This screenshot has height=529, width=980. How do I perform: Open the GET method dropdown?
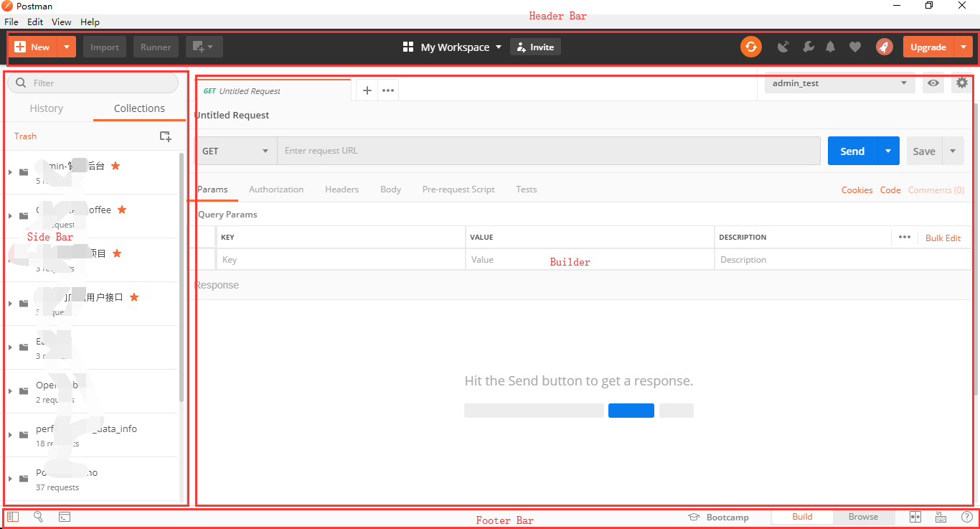tap(236, 151)
